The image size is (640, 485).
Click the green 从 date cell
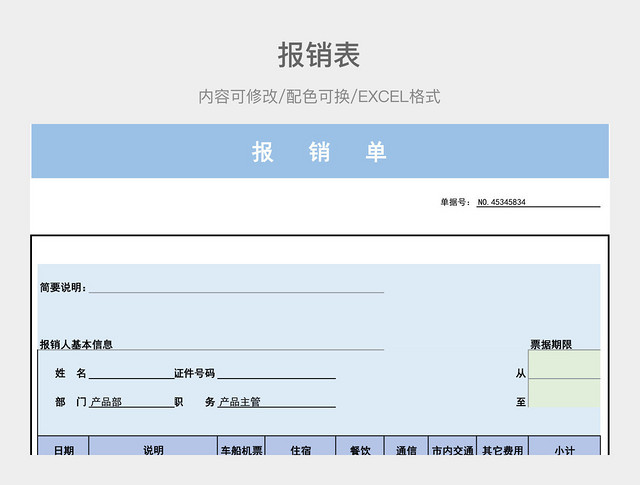click(x=564, y=365)
